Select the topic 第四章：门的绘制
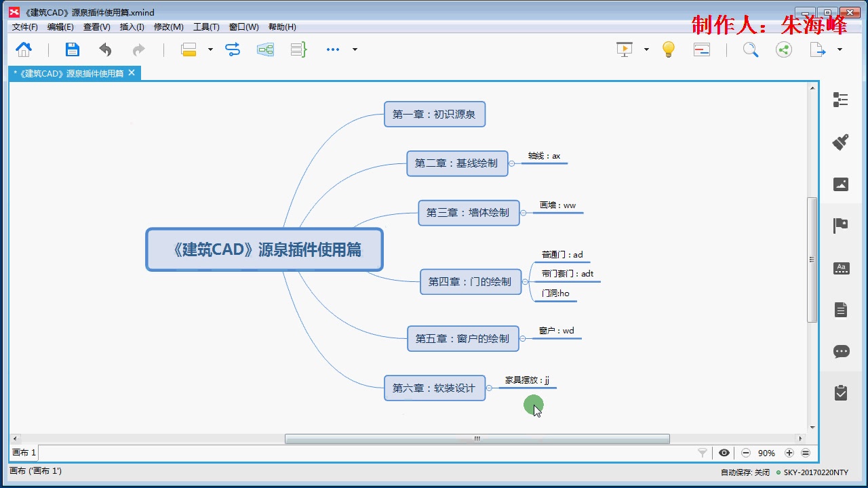 [x=471, y=282]
